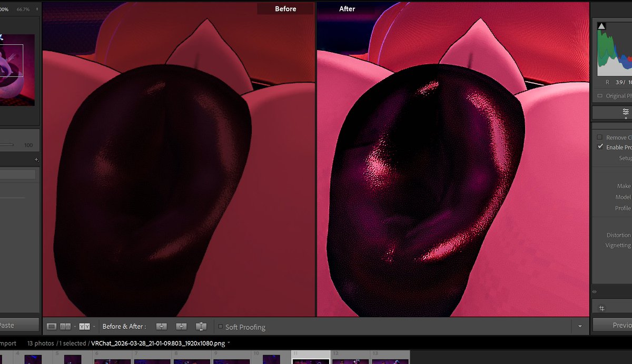Viewport: 632px width, 364px height.
Task: Open the crop/transform grid icon panel
Action: (x=602, y=309)
